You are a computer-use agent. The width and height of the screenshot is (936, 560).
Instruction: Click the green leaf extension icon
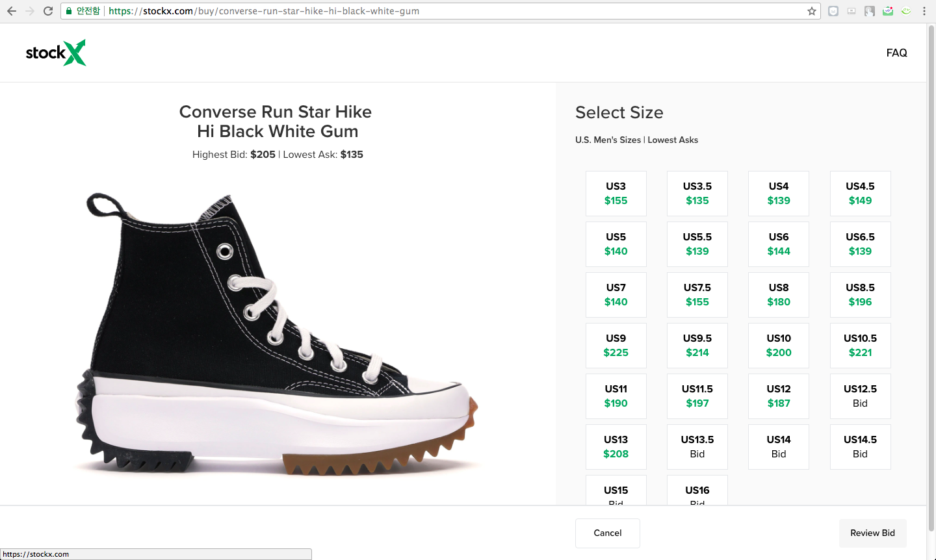coord(906,11)
